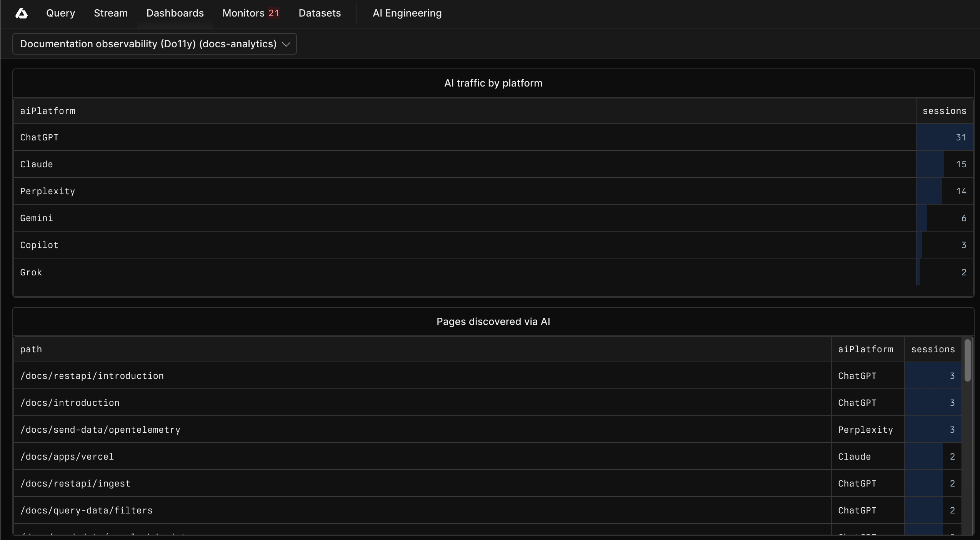Image resolution: width=980 pixels, height=540 pixels.
Task: Click the AI traffic by platform panel title
Action: pyautogui.click(x=493, y=83)
